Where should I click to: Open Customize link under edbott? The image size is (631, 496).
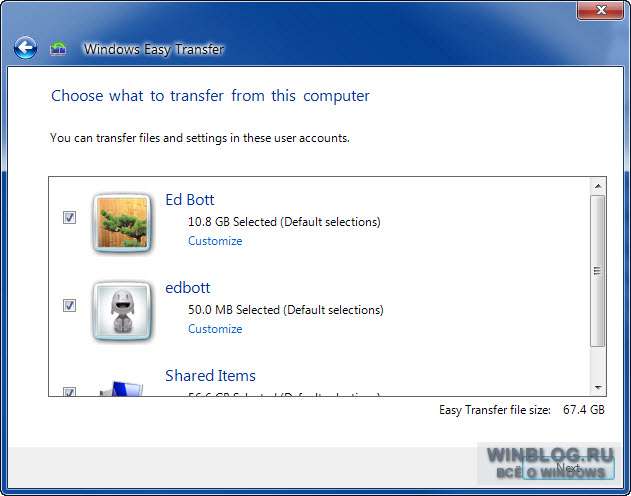point(215,329)
